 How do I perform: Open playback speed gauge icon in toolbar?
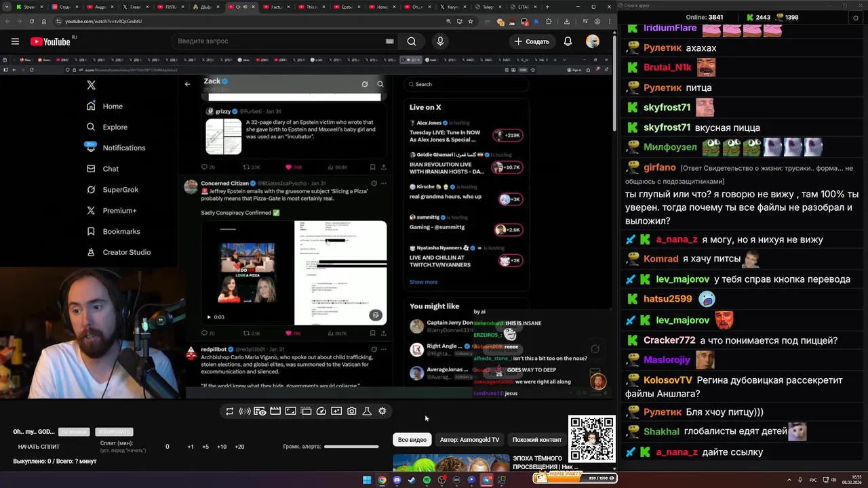coord(321,411)
